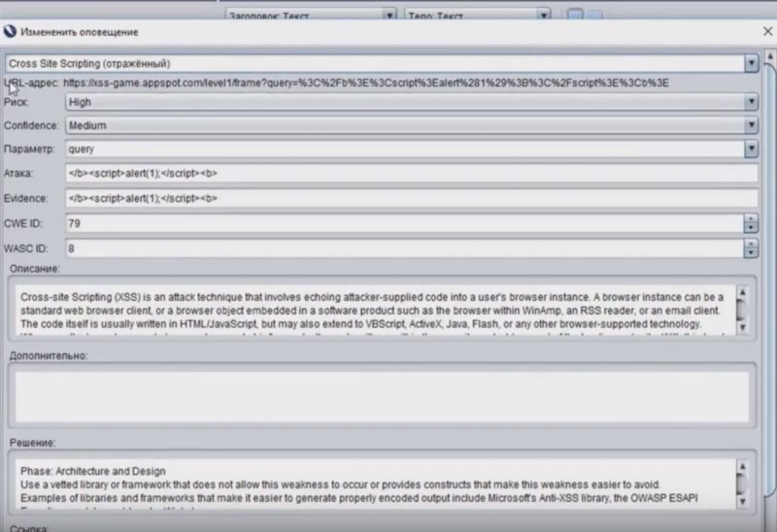Click the Решение scrollbar thumb
The height and width of the screenshot is (532, 777).
pos(742,484)
